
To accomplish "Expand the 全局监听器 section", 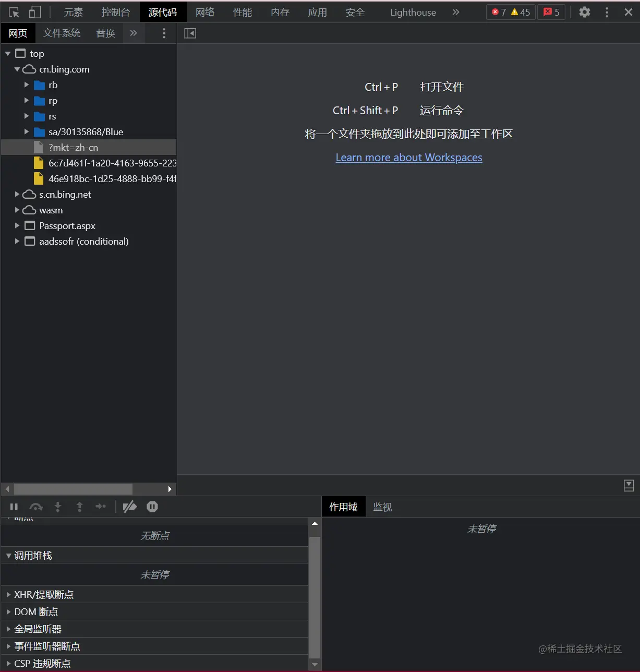I will [x=154, y=629].
